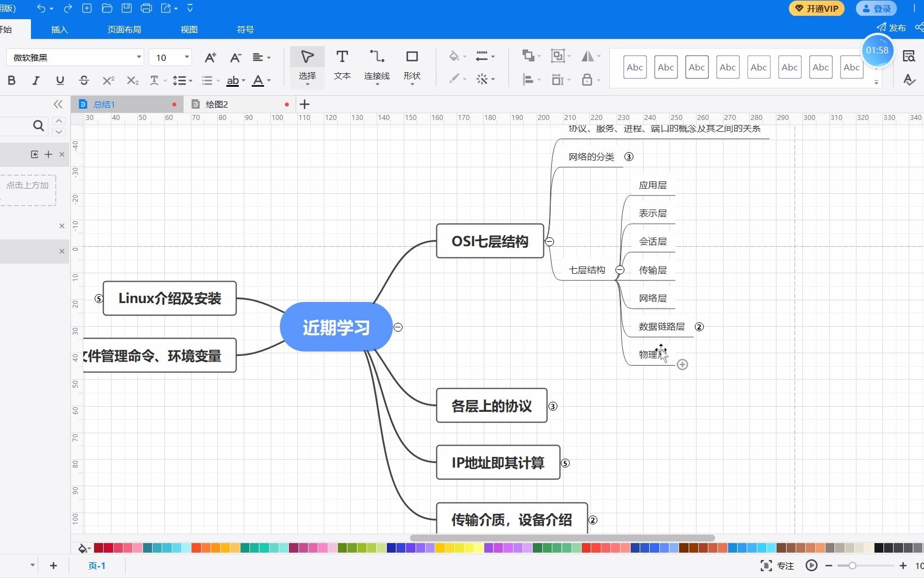
Task: Choose the Select pointer tool
Action: 307,67
